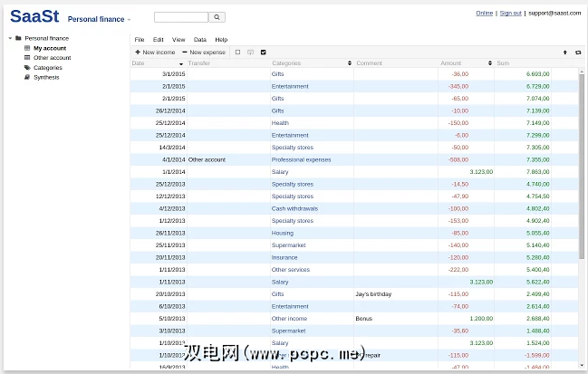Click the search input field
The height and width of the screenshot is (374, 588).
point(181,17)
